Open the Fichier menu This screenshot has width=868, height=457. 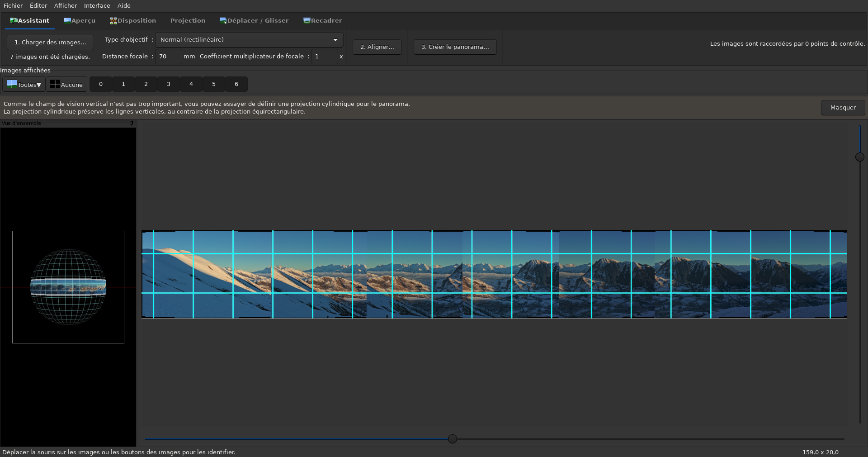coord(13,5)
